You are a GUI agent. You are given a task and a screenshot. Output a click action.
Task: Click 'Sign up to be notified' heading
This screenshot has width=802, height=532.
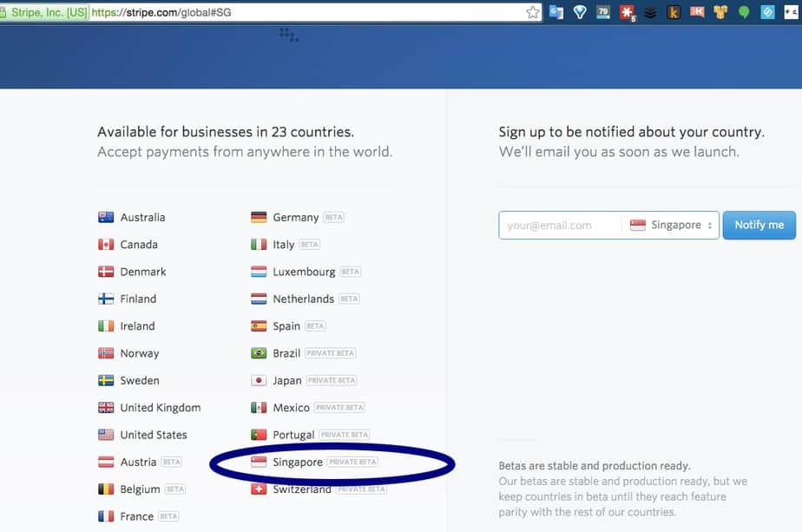(631, 132)
